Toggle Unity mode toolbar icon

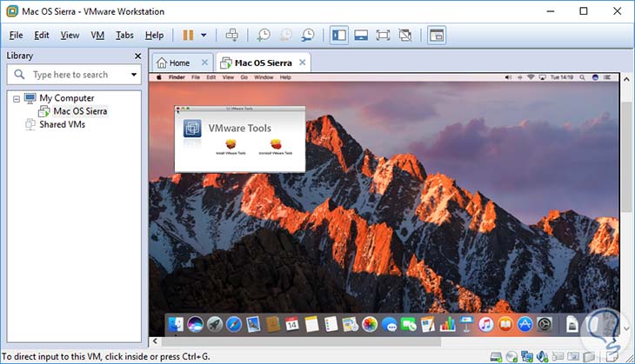405,36
